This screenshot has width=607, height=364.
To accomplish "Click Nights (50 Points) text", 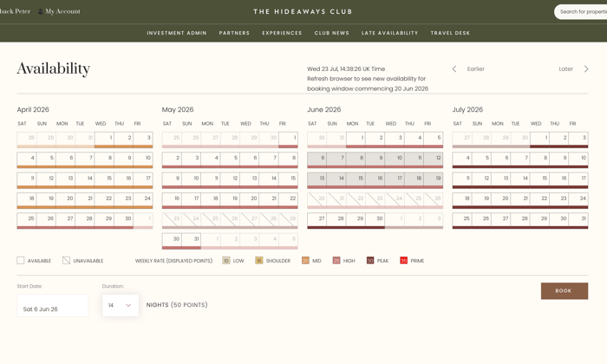I will pyautogui.click(x=177, y=305).
